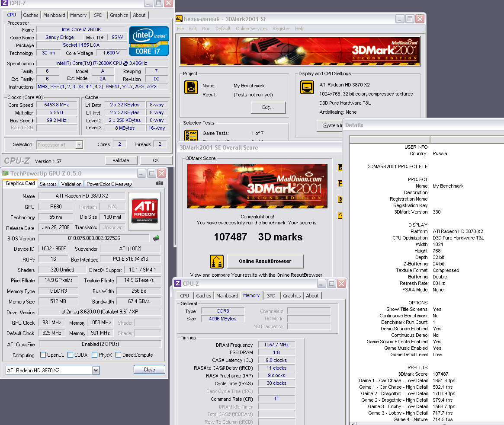Open the Processor #1 selection dropdown
This screenshot has width=504, height=425.
(x=79, y=144)
